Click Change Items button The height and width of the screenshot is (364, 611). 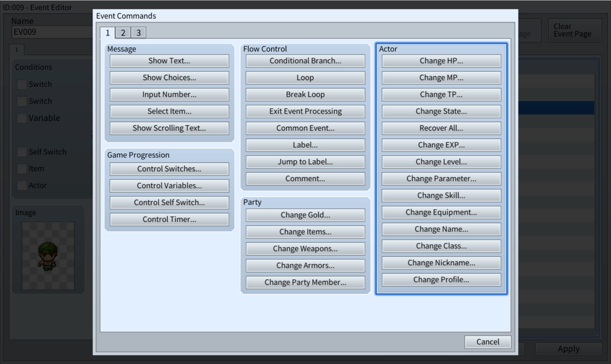pos(305,232)
